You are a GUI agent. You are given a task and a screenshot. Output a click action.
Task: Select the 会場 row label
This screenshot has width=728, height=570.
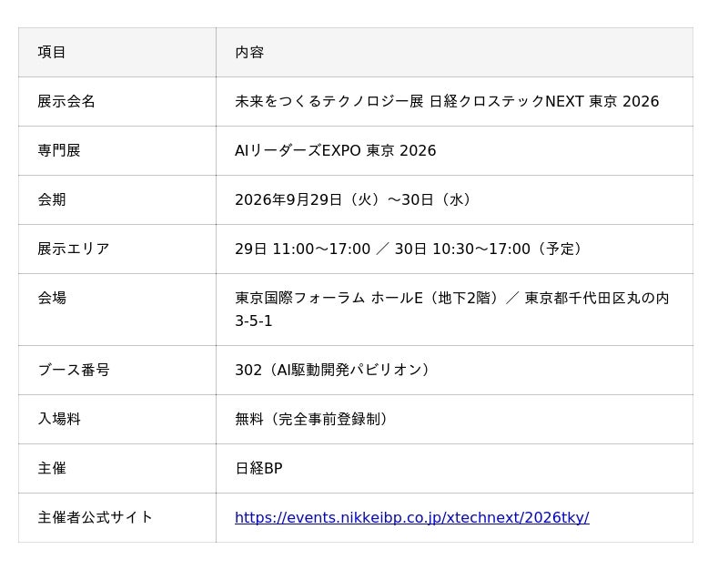52,298
